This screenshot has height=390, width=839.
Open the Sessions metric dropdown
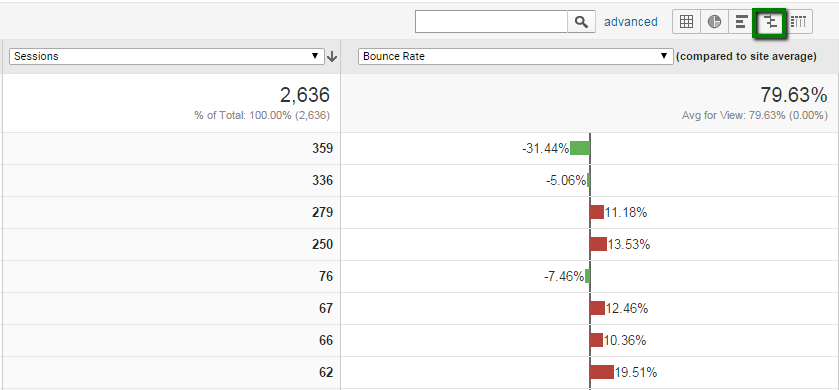pyautogui.click(x=167, y=56)
